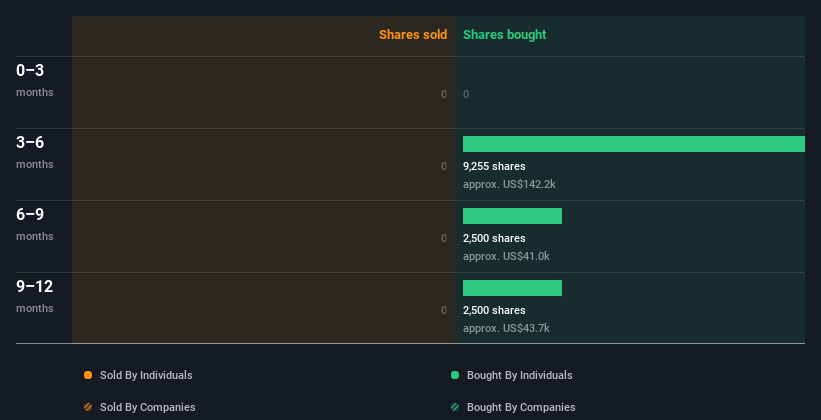
Task: Select the Shares bought column header
Action: click(x=504, y=35)
